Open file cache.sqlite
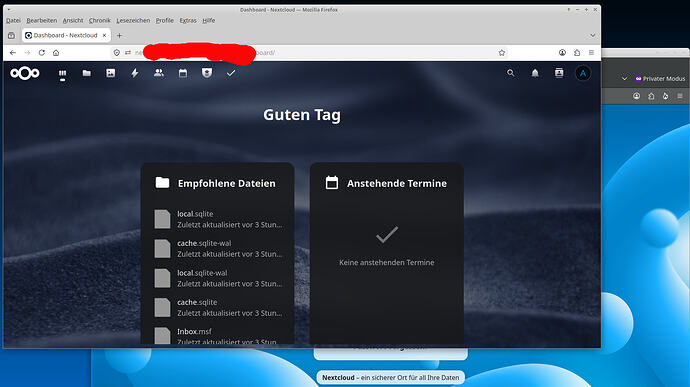 [218, 308]
